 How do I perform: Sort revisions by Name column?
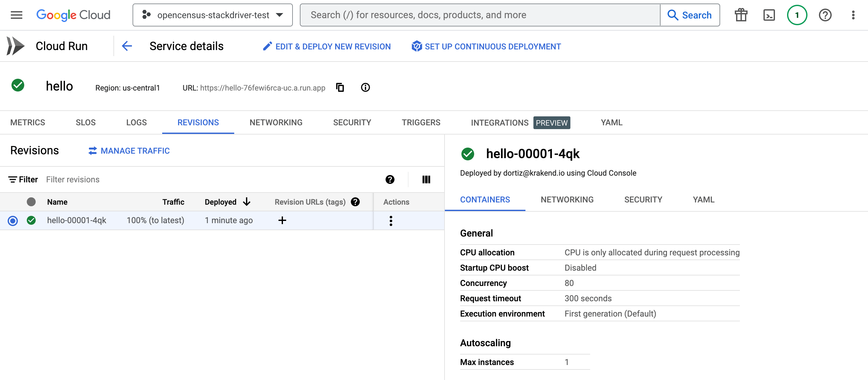pos(57,202)
